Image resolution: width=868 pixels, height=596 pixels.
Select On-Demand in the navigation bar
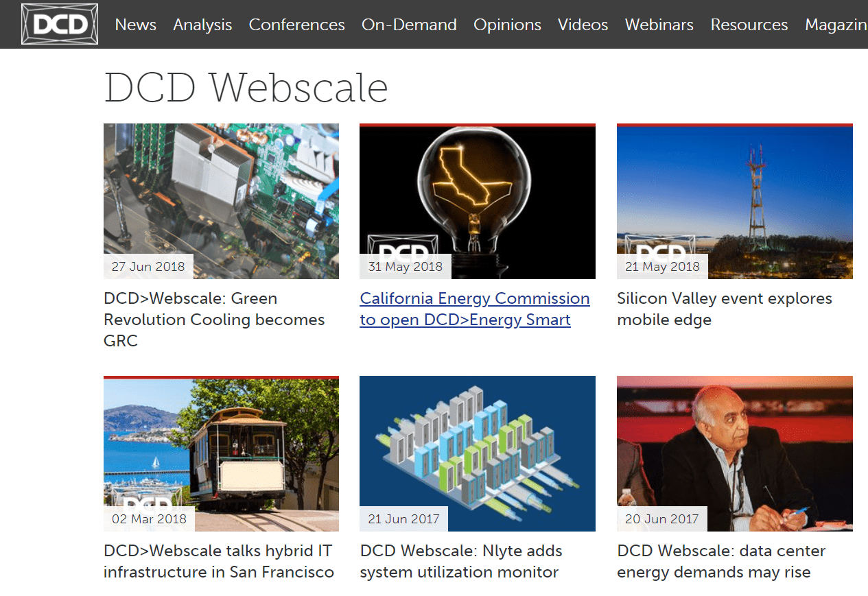pos(409,25)
